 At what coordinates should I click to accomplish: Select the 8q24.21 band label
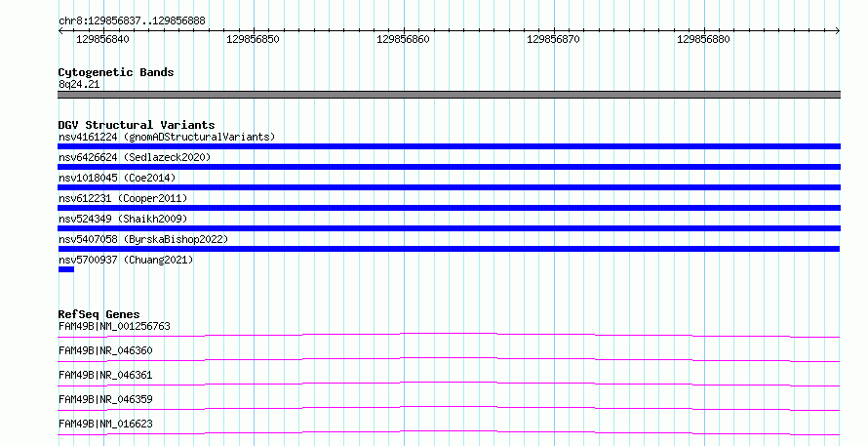point(79,84)
